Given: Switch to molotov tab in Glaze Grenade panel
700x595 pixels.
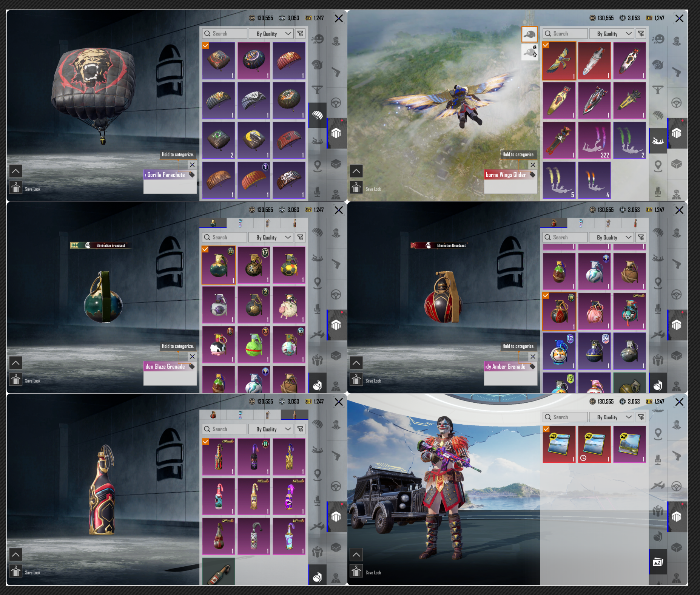Looking at the screenshot, I should (x=294, y=223).
